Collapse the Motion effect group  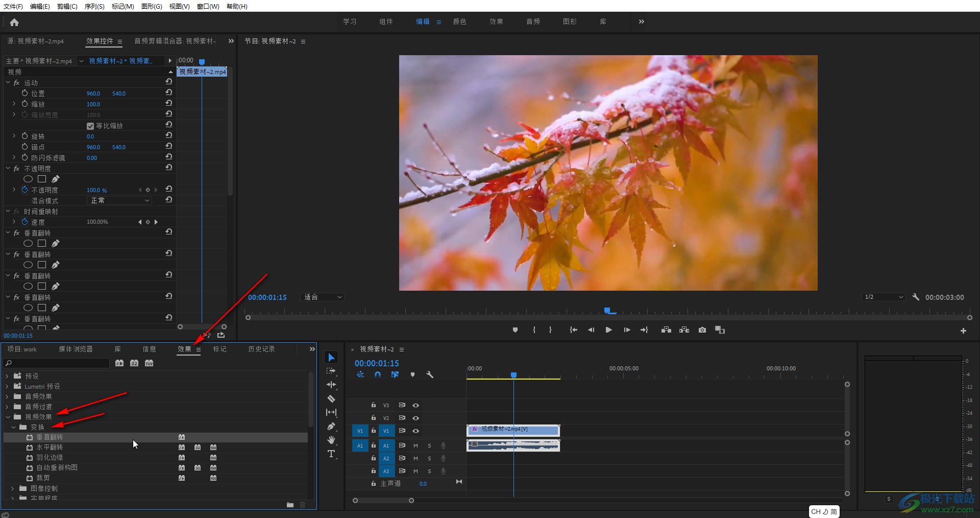click(8, 82)
